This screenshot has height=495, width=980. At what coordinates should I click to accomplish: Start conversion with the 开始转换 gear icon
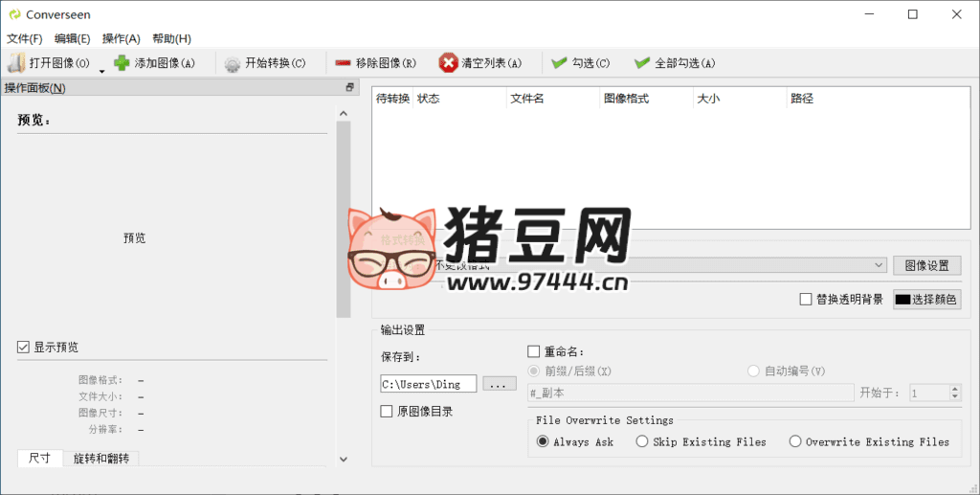pos(233,64)
